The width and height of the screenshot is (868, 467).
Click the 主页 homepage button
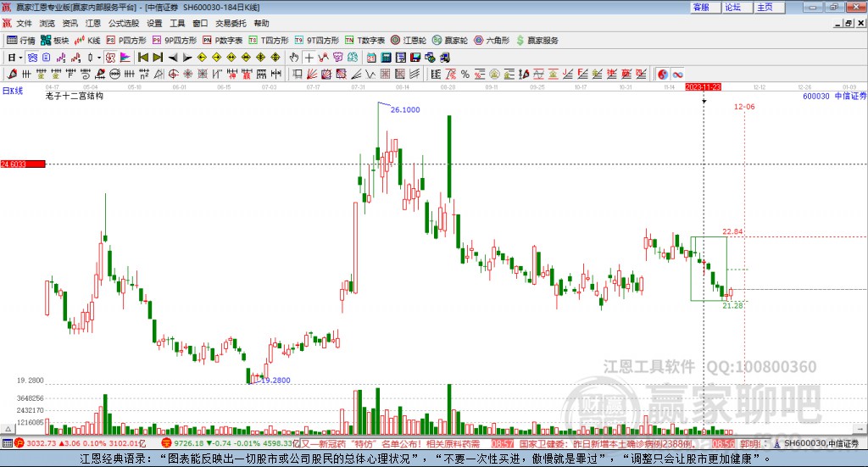768,7
